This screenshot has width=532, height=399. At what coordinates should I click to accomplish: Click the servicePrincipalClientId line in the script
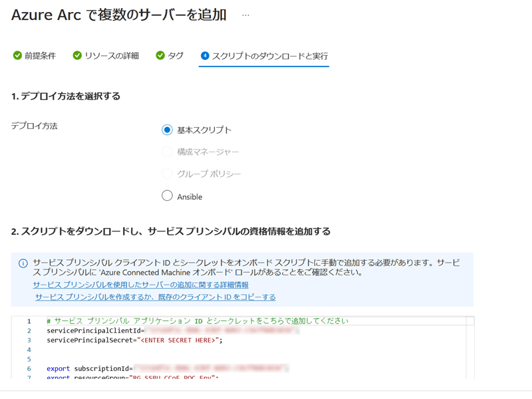click(173, 331)
